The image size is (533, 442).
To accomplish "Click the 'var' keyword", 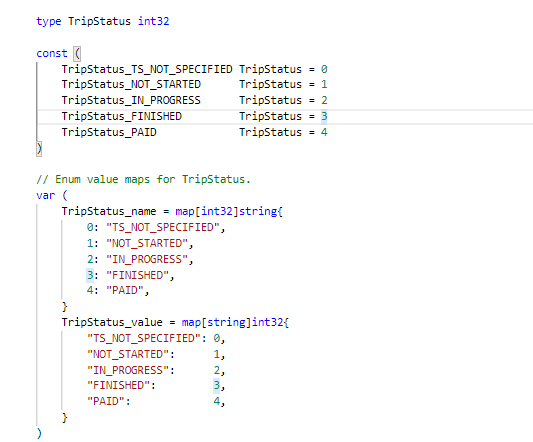I will coord(46,196).
